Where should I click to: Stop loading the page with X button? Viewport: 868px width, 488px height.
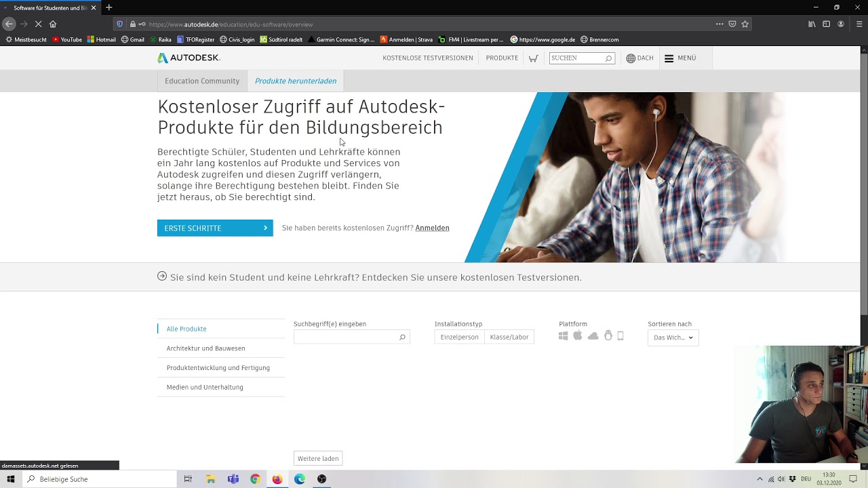click(x=38, y=24)
